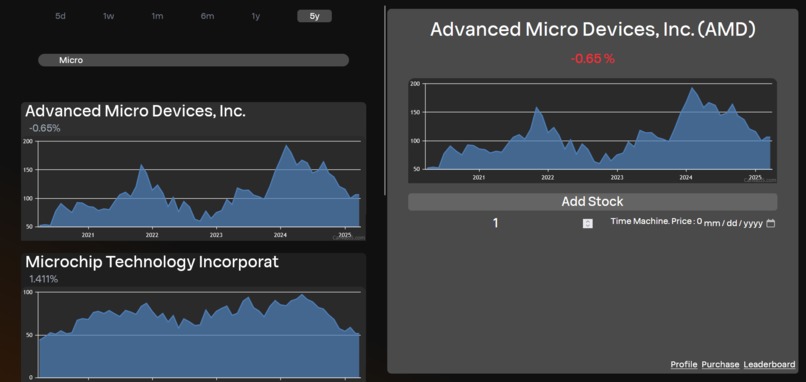The width and height of the screenshot is (806, 382).
Task: Click the -0.65 % red change value
Action: 592,59
